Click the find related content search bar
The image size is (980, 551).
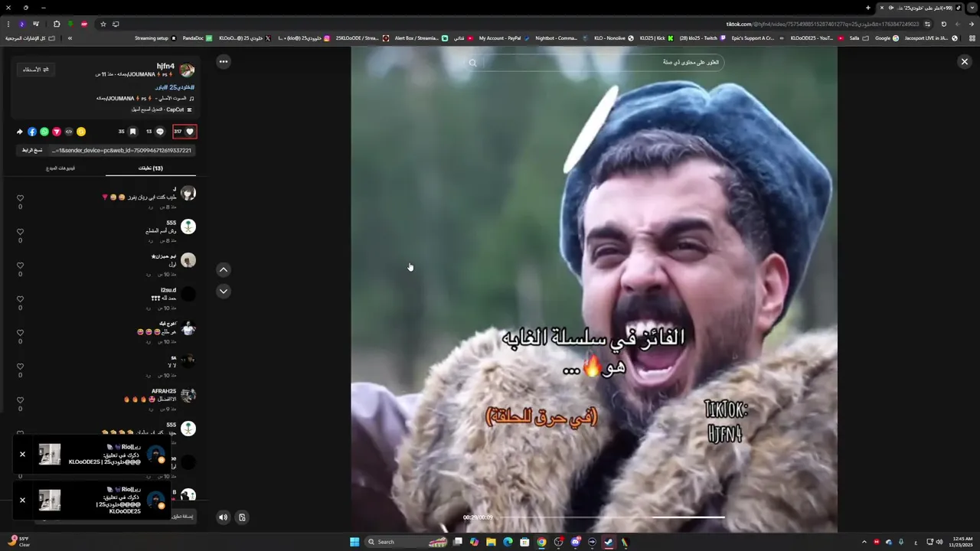[594, 62]
